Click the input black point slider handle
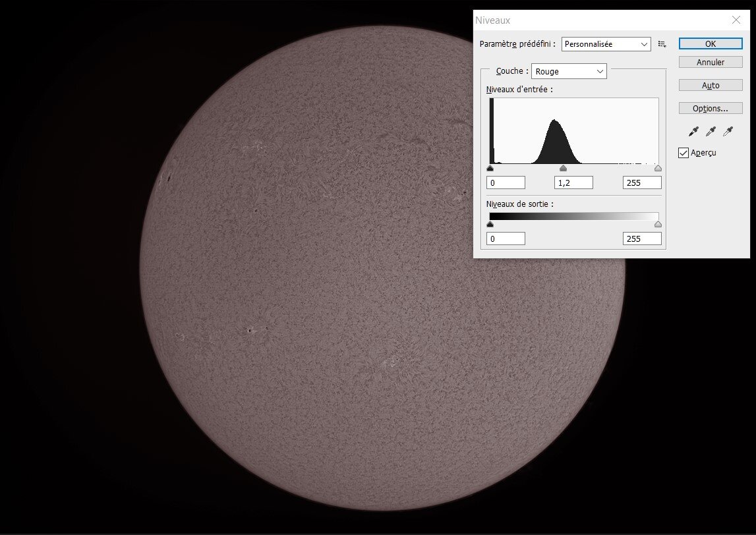This screenshot has width=756, height=535. coord(490,168)
